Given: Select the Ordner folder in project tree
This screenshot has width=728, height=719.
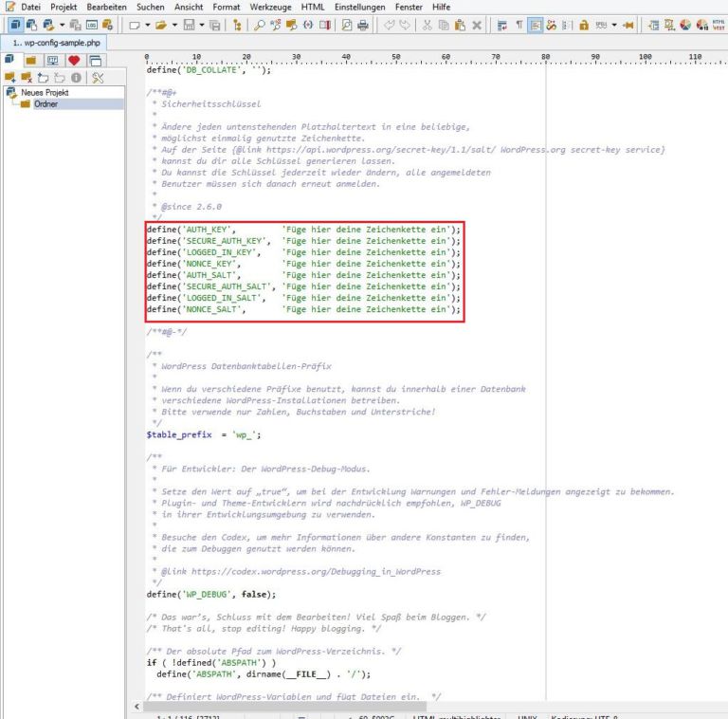Looking at the screenshot, I should pyautogui.click(x=46, y=104).
